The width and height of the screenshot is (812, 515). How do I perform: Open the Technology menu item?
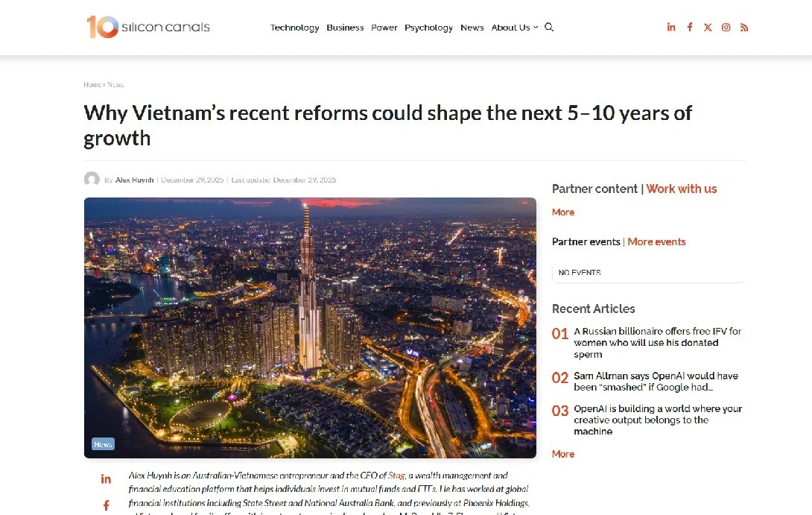294,28
